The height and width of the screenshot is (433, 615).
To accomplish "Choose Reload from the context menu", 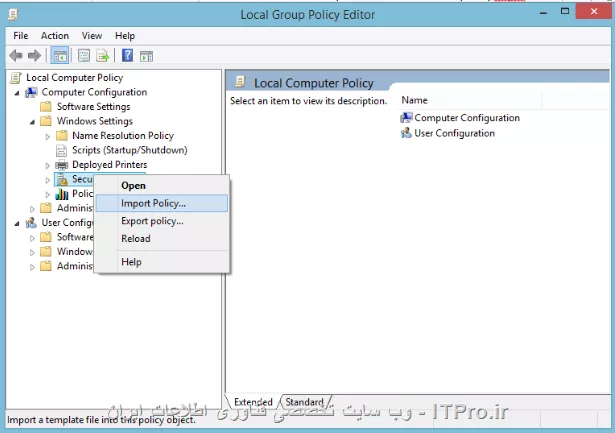I will coord(162,238).
